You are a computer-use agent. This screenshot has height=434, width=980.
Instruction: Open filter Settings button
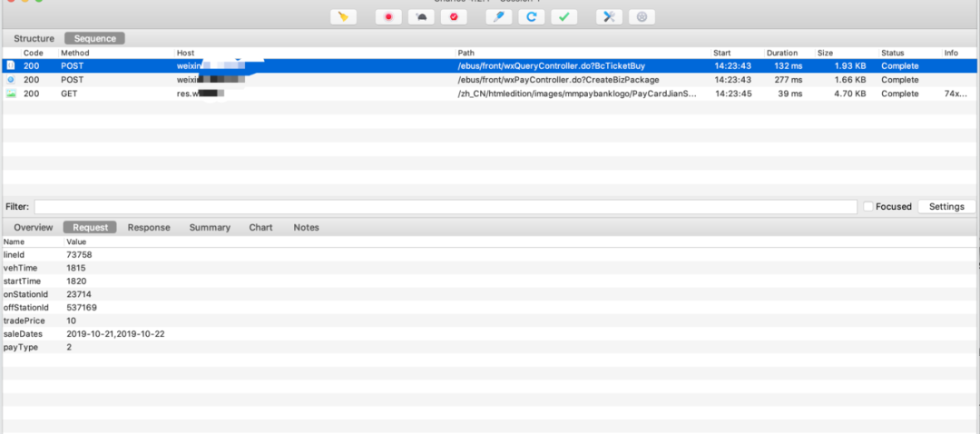pyautogui.click(x=946, y=207)
